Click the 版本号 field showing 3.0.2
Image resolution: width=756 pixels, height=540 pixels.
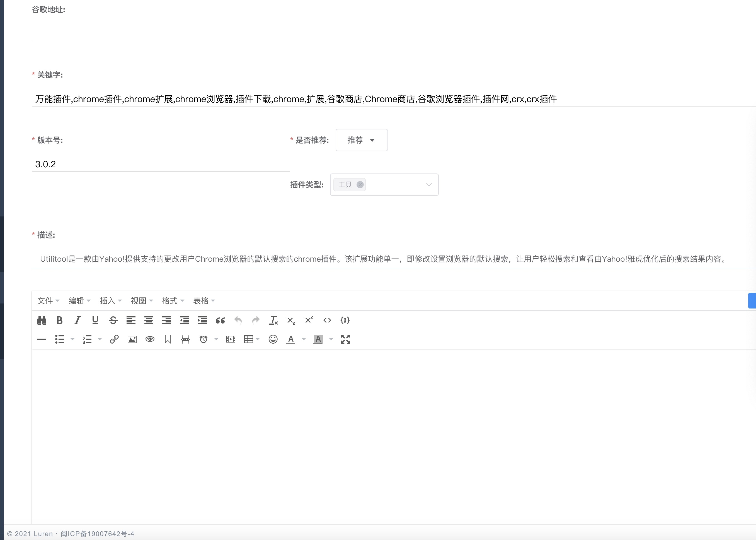(161, 164)
